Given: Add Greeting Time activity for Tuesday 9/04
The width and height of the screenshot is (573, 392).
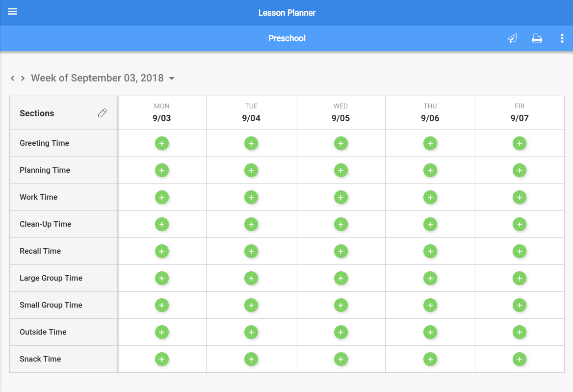Looking at the screenshot, I should (251, 143).
